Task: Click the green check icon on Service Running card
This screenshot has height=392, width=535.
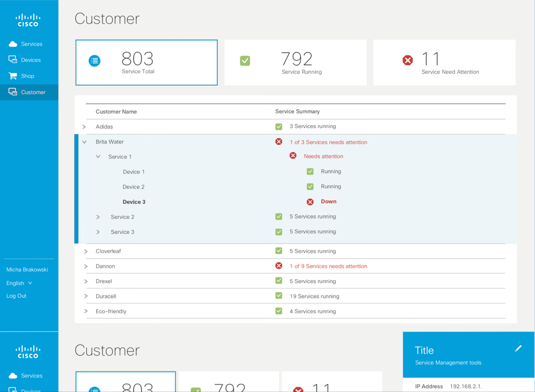Action: pyautogui.click(x=245, y=61)
